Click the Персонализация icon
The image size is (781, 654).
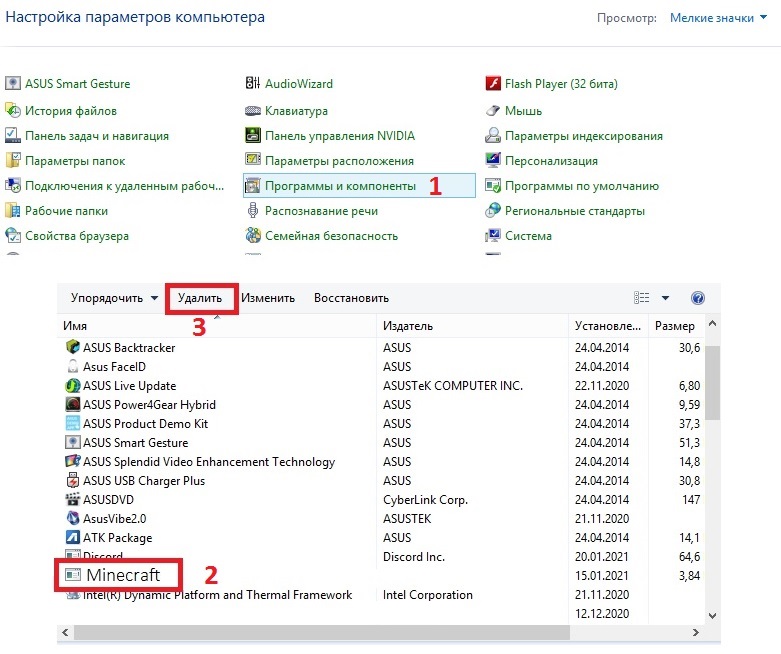[493, 160]
